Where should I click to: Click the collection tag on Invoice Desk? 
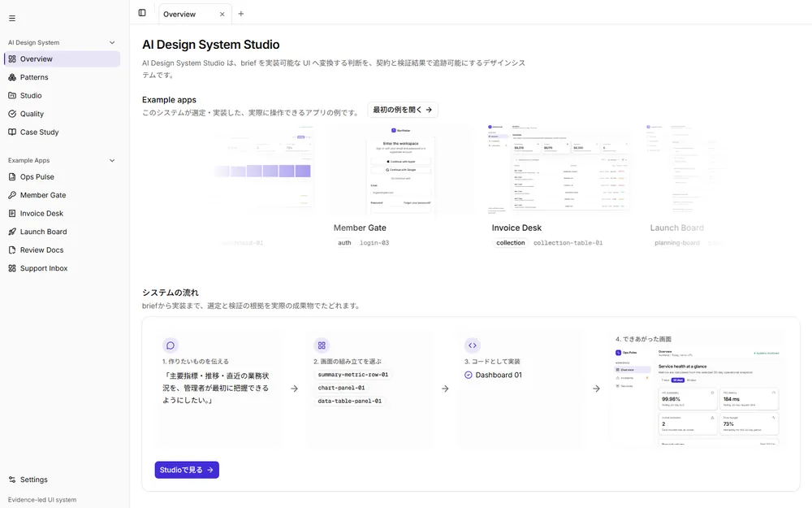pyautogui.click(x=511, y=242)
